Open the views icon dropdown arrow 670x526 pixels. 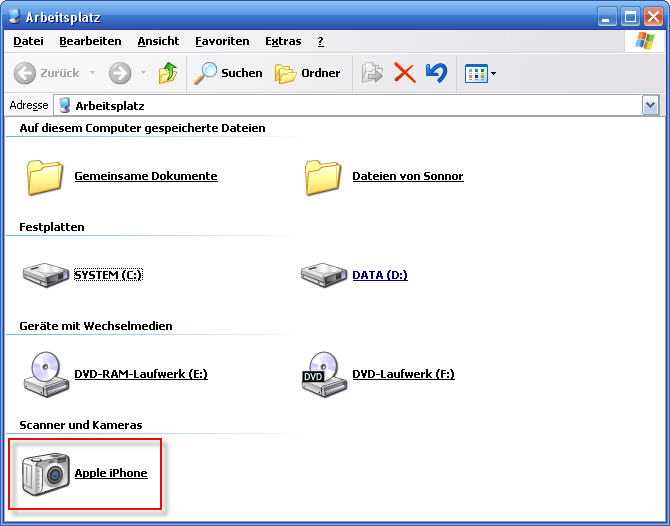click(494, 73)
